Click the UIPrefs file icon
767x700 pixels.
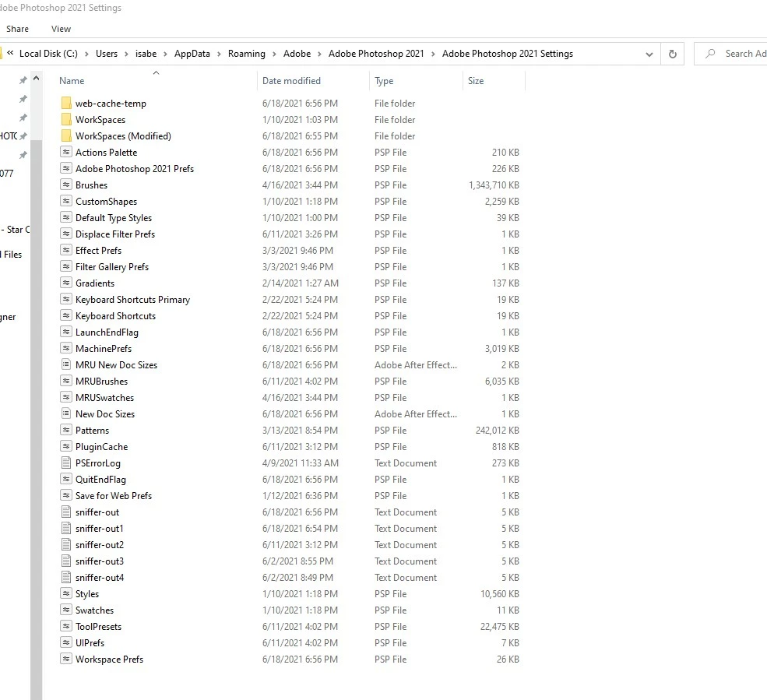[66, 642]
